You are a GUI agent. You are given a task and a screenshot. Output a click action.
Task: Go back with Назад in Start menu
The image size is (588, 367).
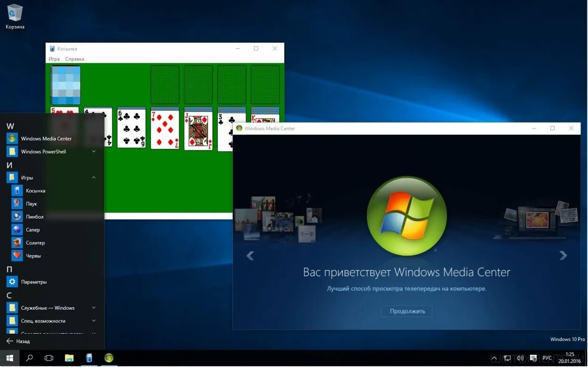(x=18, y=341)
